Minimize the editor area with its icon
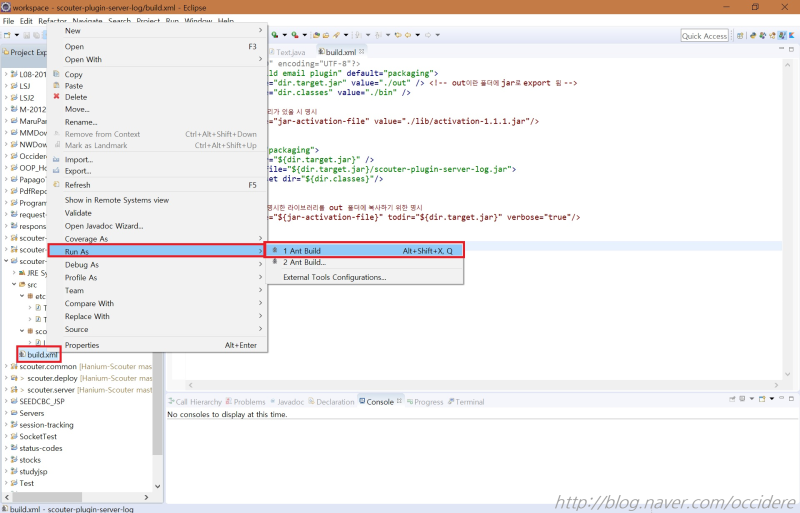The image size is (800, 513). point(782,48)
